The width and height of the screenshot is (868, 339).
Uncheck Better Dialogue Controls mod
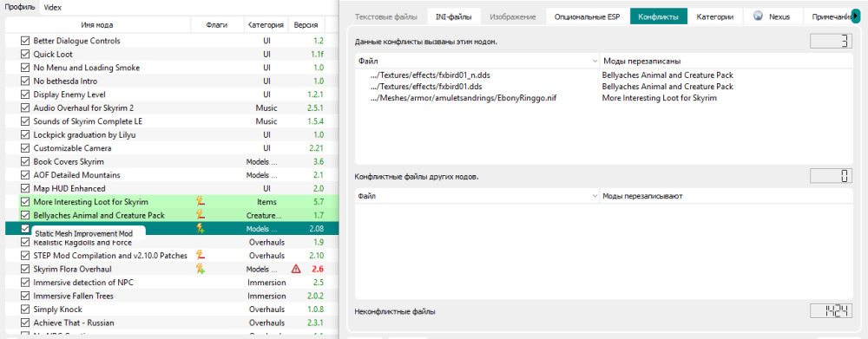(x=24, y=41)
